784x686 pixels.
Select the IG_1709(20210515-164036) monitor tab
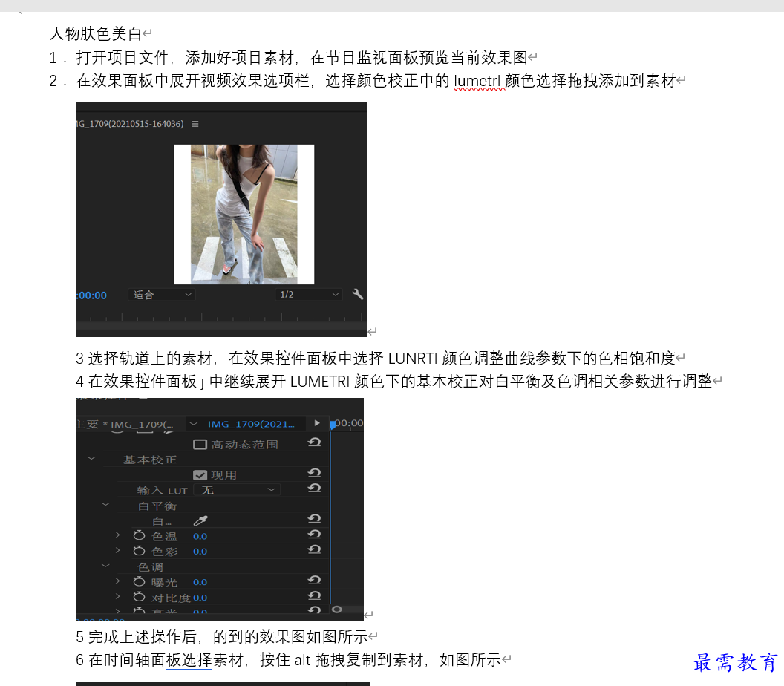(130, 124)
